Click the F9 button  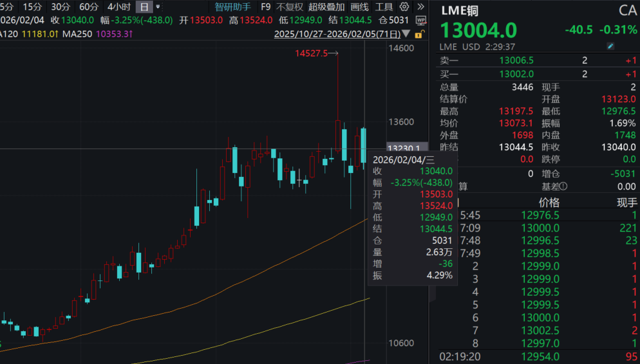pos(265,7)
